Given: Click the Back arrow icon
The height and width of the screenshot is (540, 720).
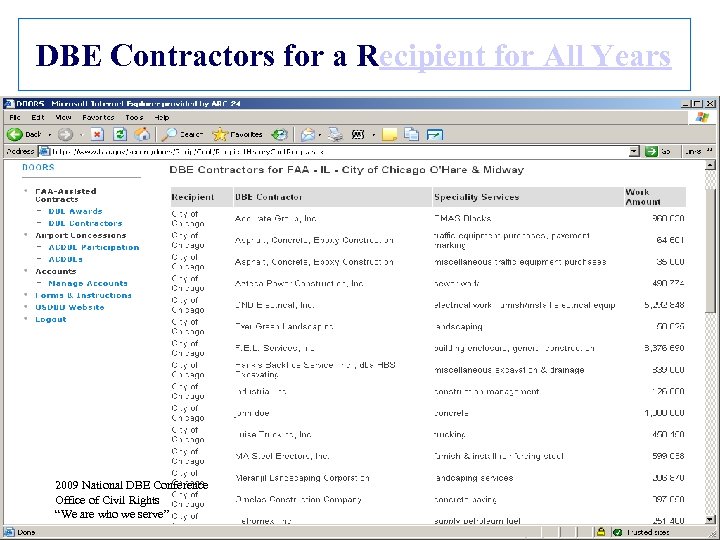Looking at the screenshot, I should pos(15,134).
